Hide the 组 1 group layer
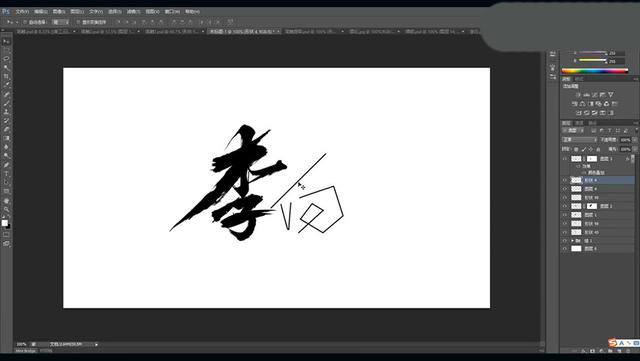The height and width of the screenshot is (361, 640). [565, 241]
